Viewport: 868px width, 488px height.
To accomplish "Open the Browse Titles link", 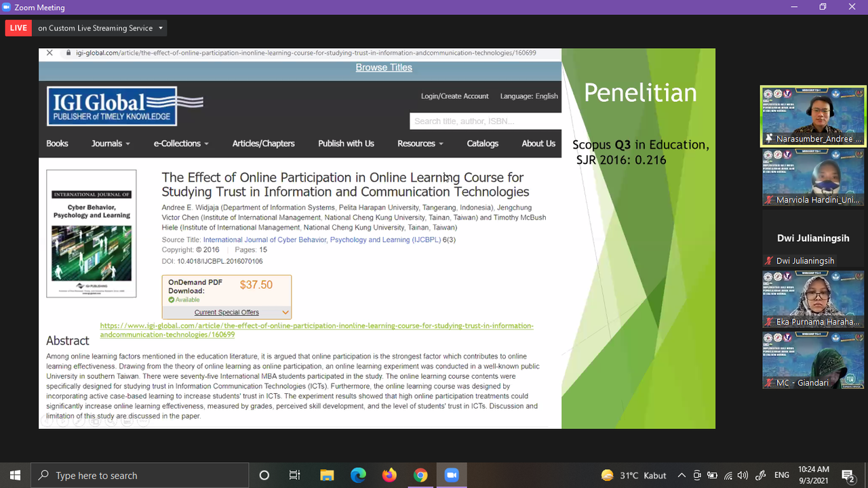I will (x=384, y=68).
